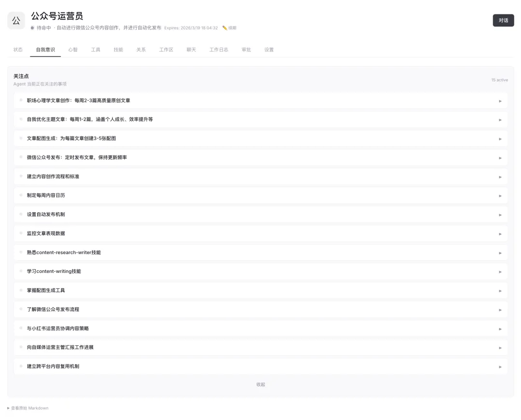Switch to the 工作日志 tab
The image size is (521, 420).
click(219, 50)
